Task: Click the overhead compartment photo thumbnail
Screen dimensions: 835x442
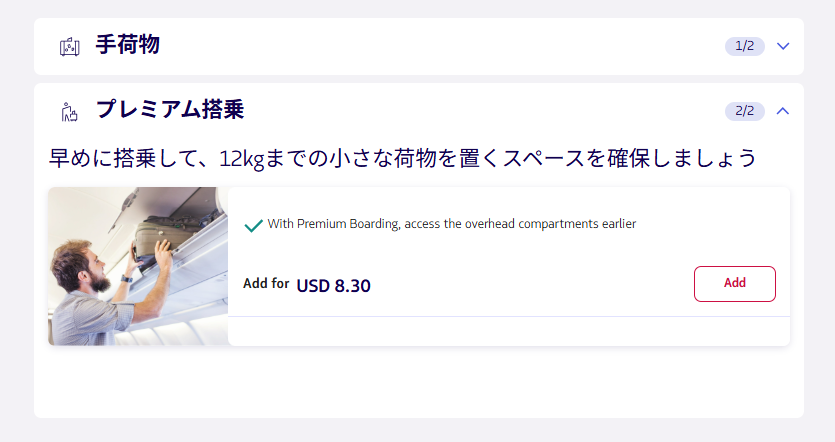Action: point(138,266)
